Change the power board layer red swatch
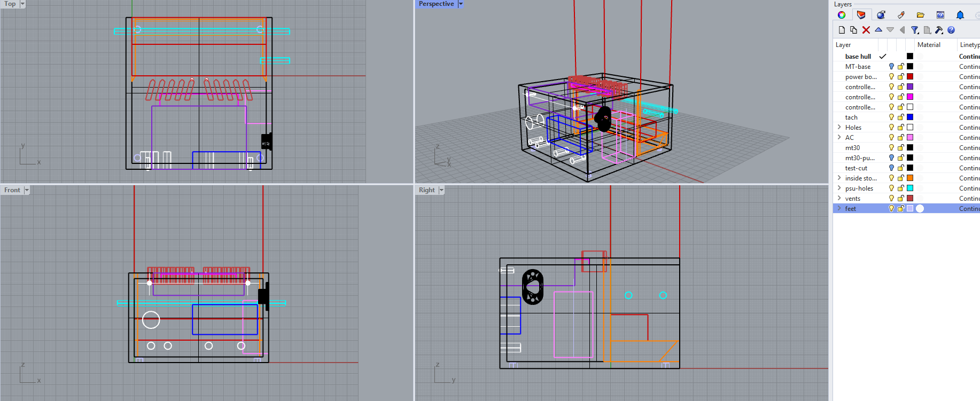980x401 pixels. (x=910, y=77)
